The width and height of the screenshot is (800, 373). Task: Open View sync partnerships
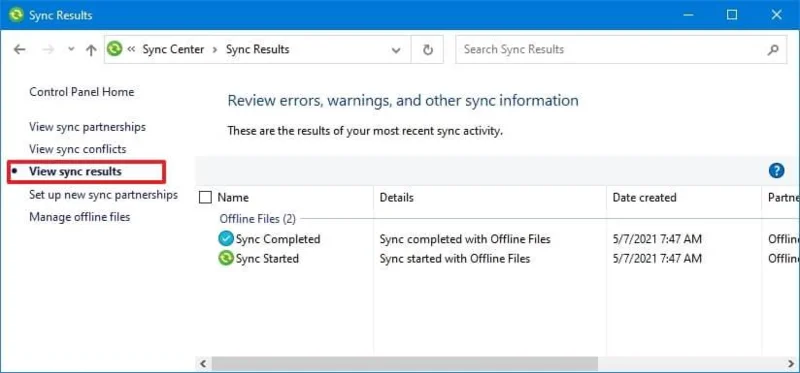click(87, 127)
